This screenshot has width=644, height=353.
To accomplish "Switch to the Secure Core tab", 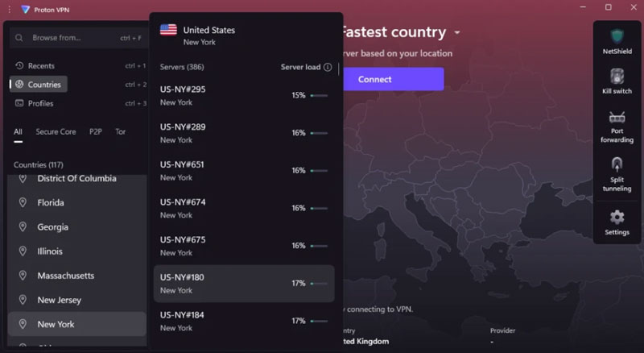I will (x=56, y=131).
